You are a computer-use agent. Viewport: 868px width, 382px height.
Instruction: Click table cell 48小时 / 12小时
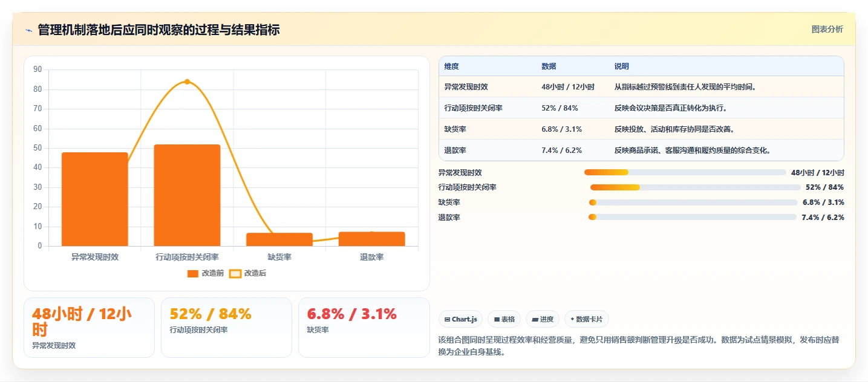567,87
